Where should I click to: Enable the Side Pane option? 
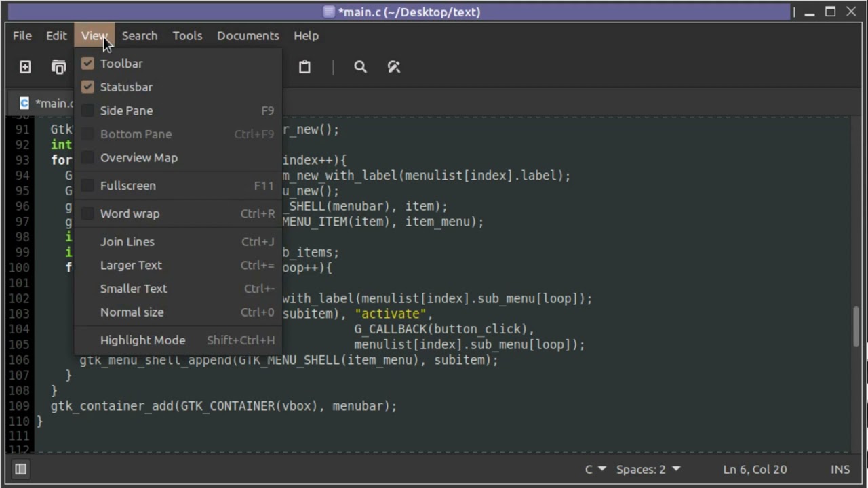pos(178,110)
